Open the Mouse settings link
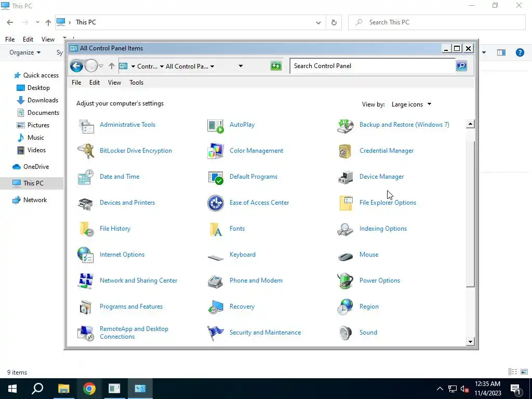This screenshot has height=399, width=532. [x=369, y=255]
